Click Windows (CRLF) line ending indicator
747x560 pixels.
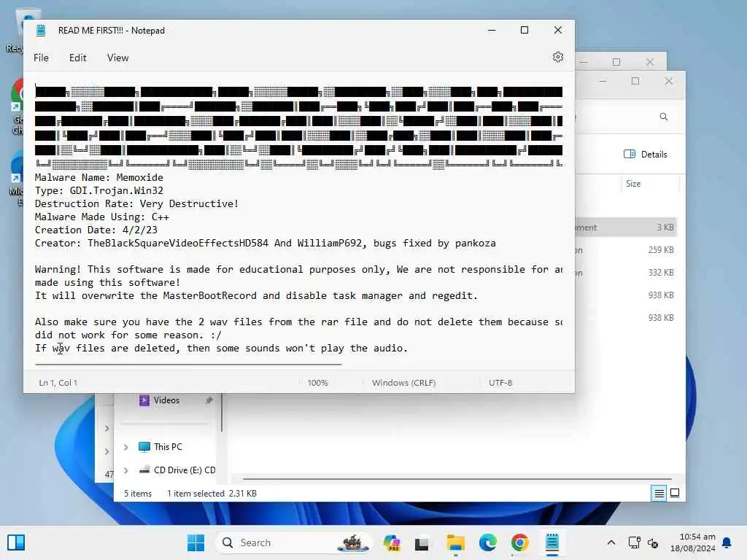point(403,382)
